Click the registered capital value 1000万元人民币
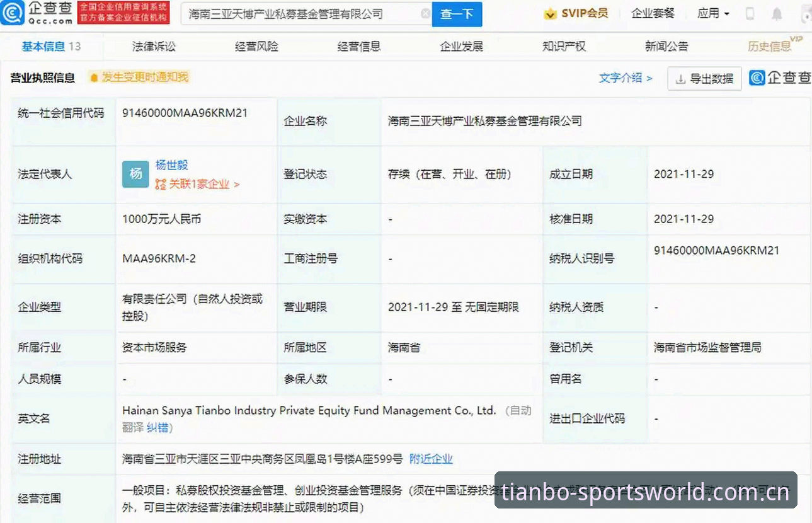 click(162, 219)
